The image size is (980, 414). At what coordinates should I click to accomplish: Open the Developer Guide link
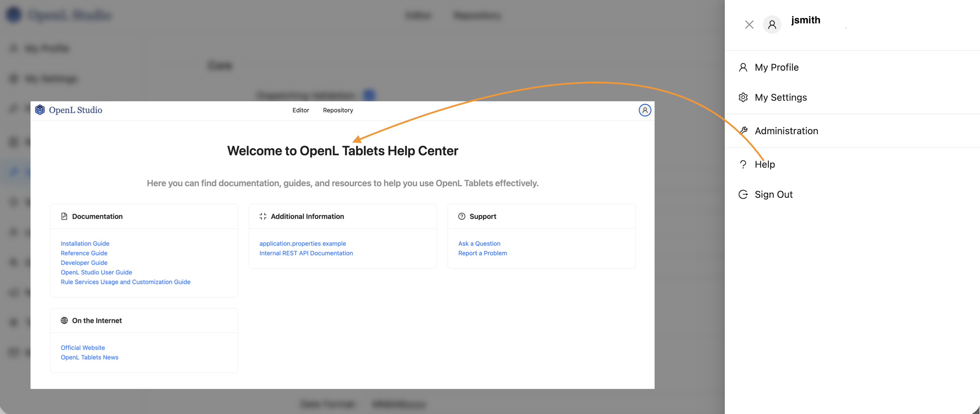84,262
